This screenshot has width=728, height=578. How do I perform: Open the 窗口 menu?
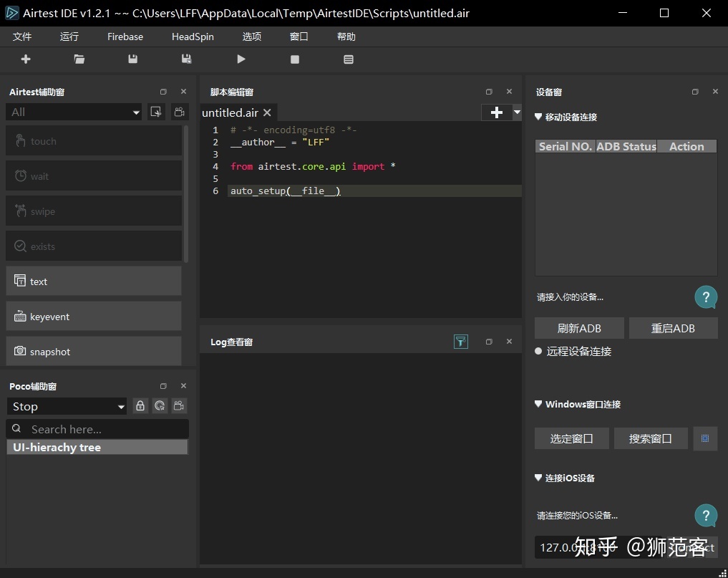pyautogui.click(x=299, y=37)
